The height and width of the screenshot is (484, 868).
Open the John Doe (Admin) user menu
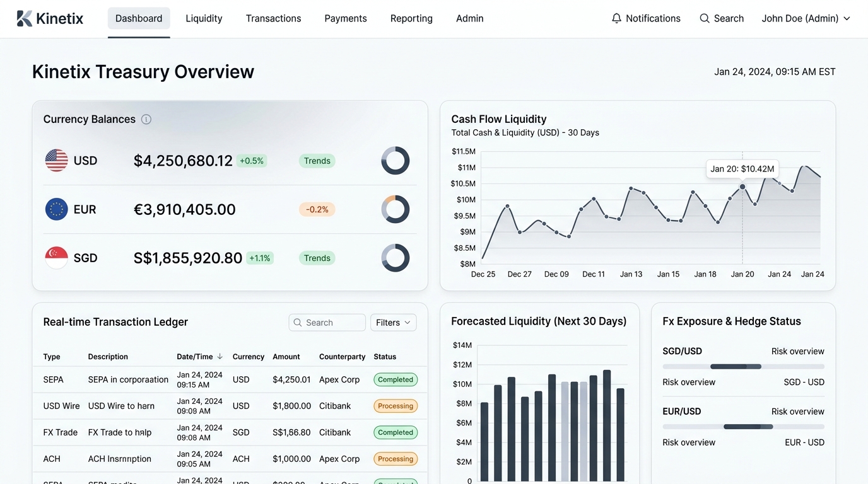coord(806,18)
